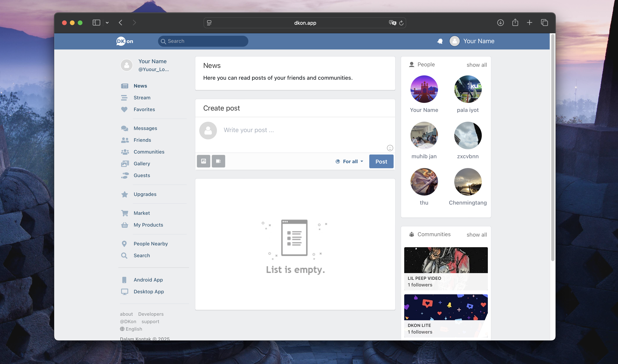
Task: Toggle the Safari sidebar button
Action: tap(96, 23)
